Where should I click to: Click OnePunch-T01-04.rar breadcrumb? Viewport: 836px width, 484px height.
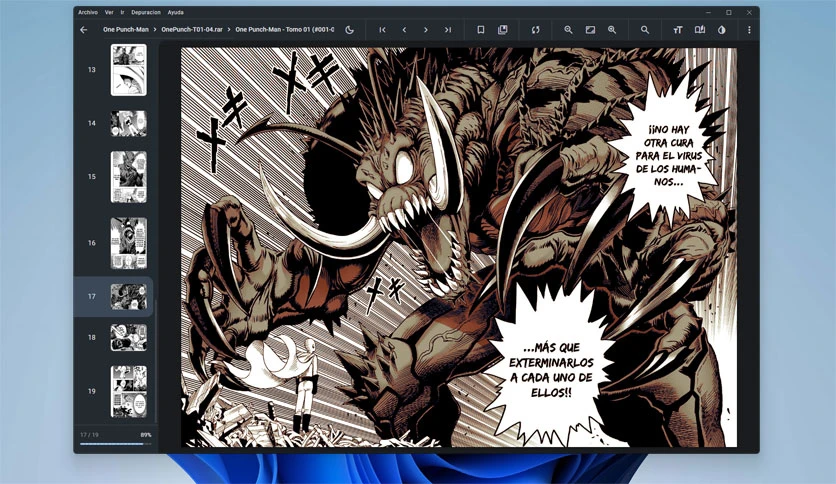[192, 30]
